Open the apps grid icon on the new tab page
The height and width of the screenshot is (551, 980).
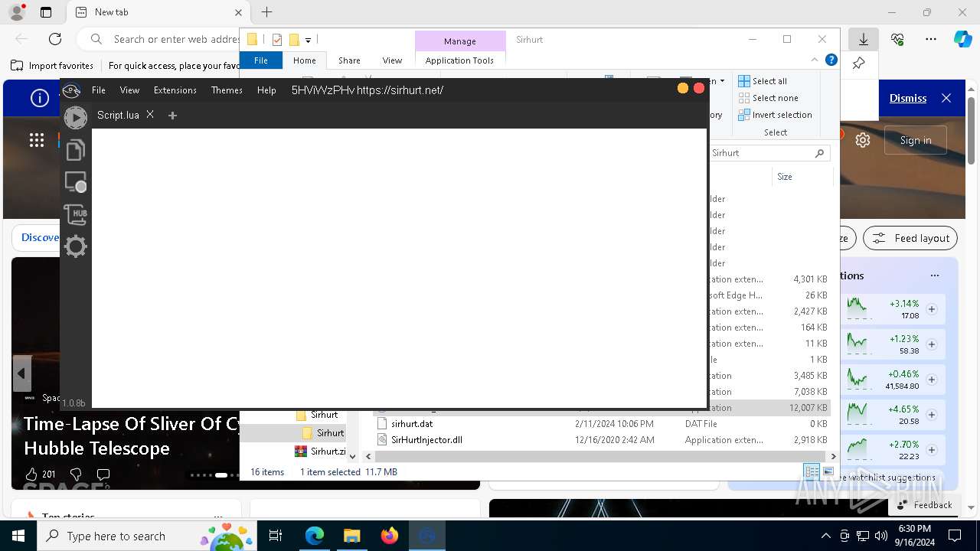point(37,139)
